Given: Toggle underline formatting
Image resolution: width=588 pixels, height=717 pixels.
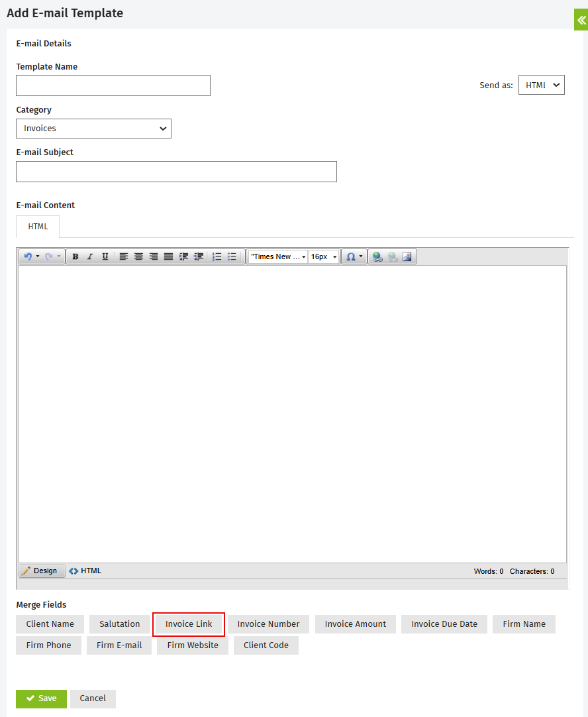Looking at the screenshot, I should (x=105, y=256).
